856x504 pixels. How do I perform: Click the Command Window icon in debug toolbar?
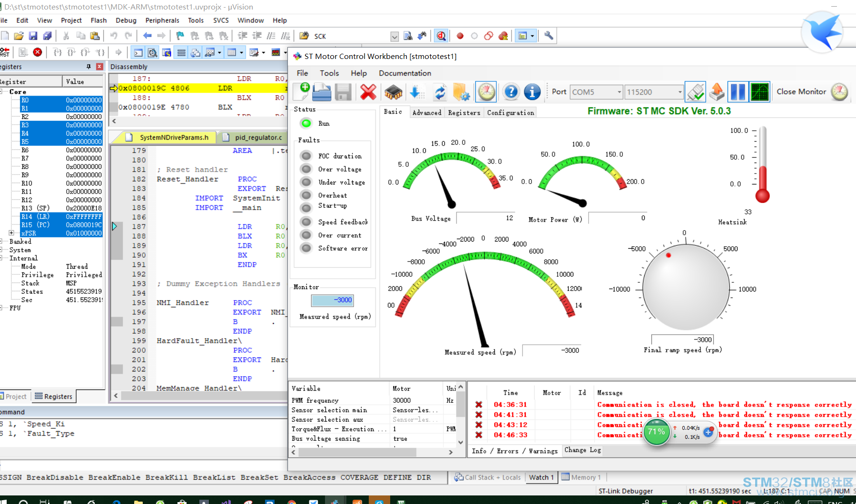pyautogui.click(x=138, y=52)
